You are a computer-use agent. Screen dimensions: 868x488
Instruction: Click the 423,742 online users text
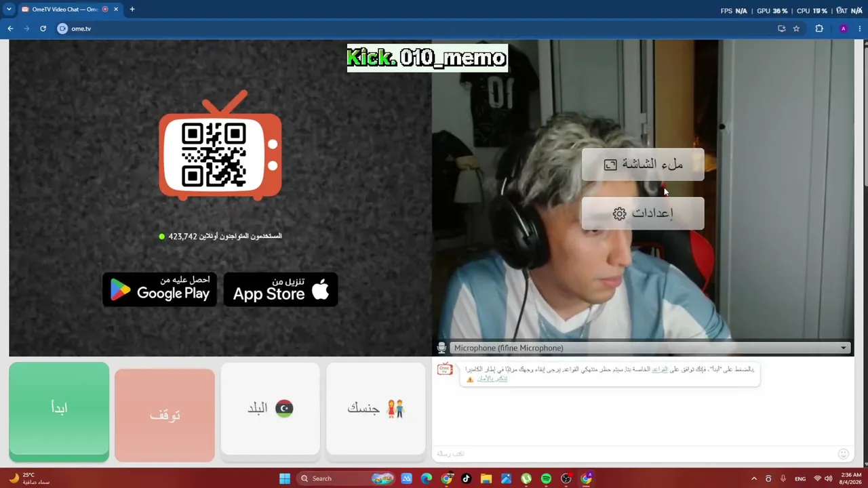click(220, 237)
